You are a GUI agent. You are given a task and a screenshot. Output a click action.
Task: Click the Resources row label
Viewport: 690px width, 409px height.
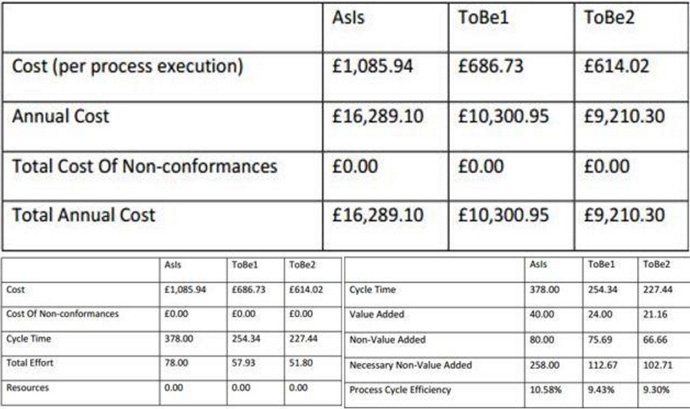point(28,388)
